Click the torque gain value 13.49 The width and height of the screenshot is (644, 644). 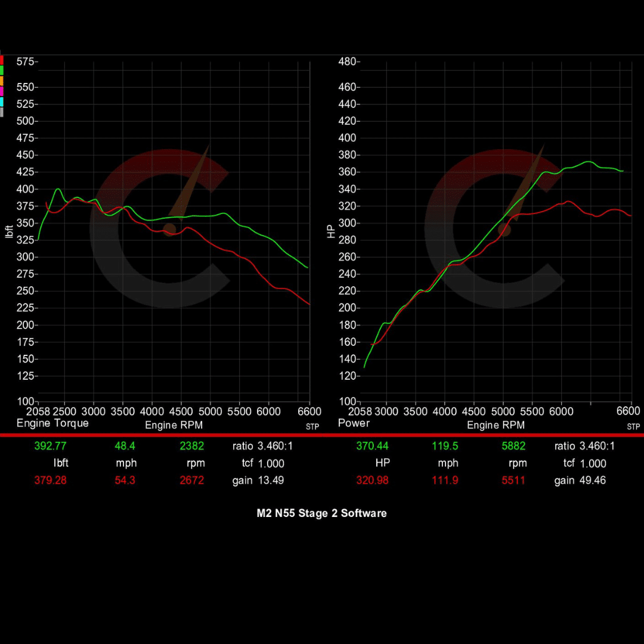(271, 480)
